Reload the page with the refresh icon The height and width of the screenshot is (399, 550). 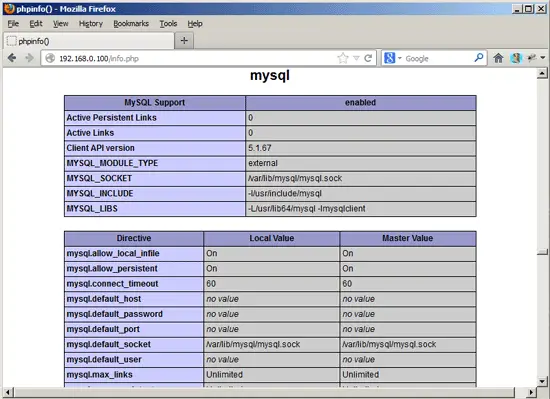click(368, 58)
